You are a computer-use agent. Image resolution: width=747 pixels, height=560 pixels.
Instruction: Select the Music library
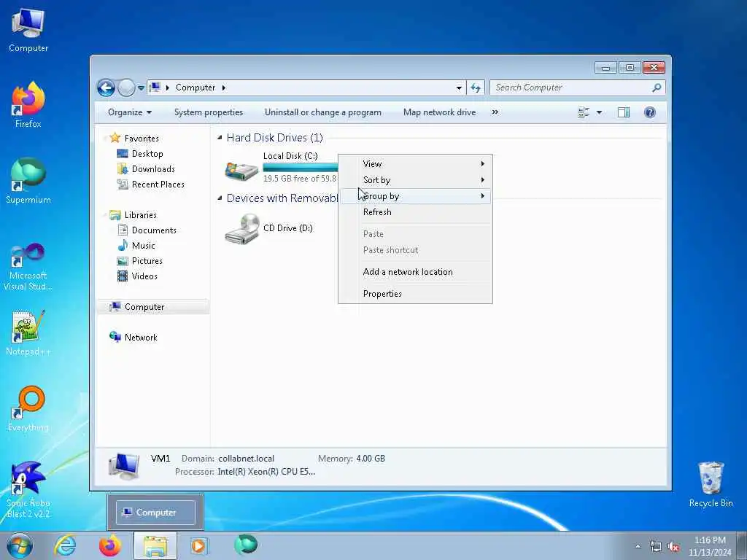click(x=143, y=246)
